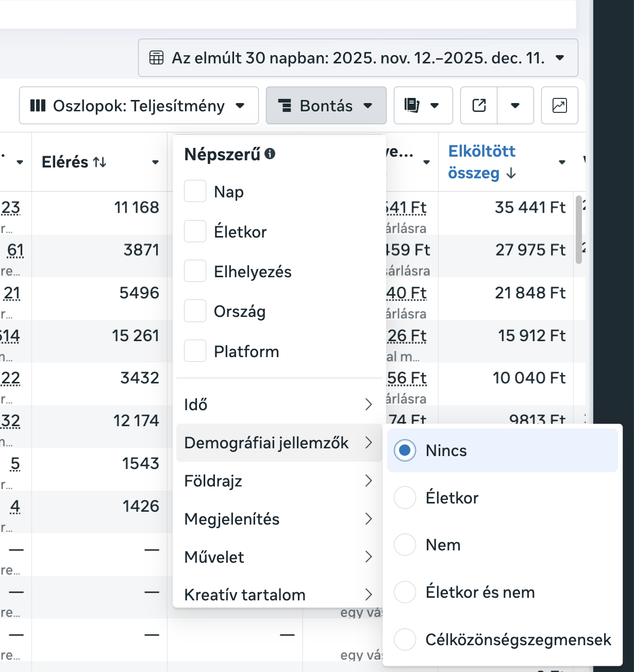Check the Nap breakdown checkbox
The width and height of the screenshot is (634, 672).
(x=195, y=191)
